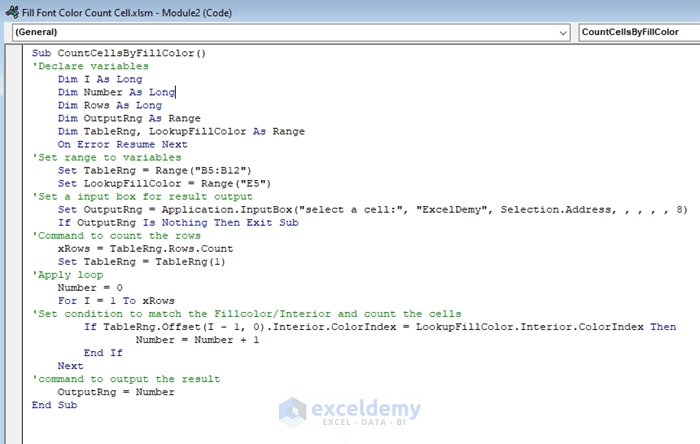
Task: Click 'Set TableRng = TableRng(1)' line
Action: 142,261
